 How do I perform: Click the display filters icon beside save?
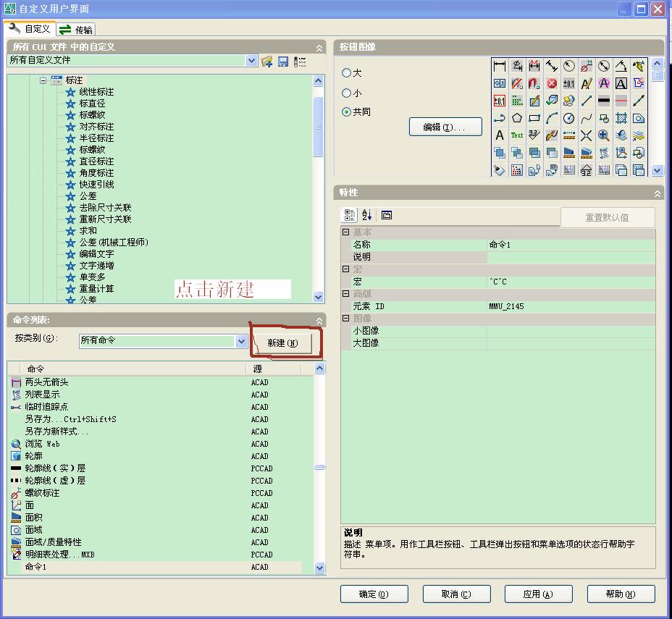[x=300, y=62]
